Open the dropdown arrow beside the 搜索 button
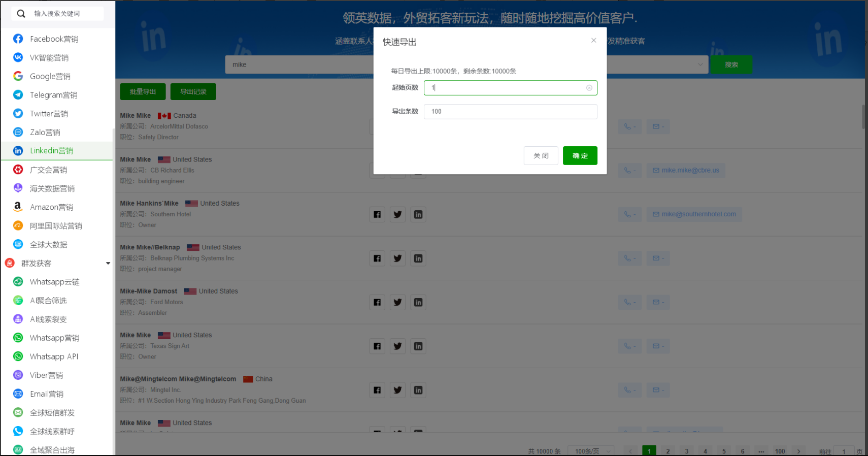The width and height of the screenshot is (868, 456). 700,64
